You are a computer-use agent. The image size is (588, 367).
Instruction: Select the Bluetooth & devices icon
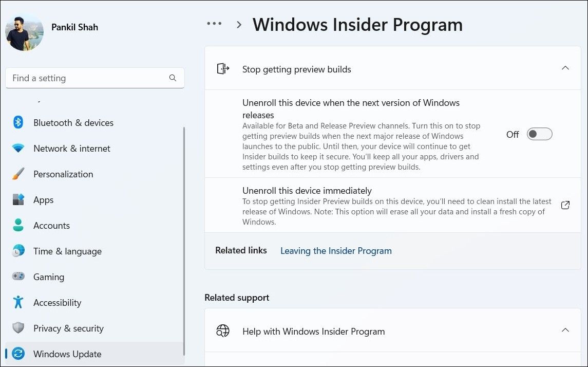pos(18,122)
